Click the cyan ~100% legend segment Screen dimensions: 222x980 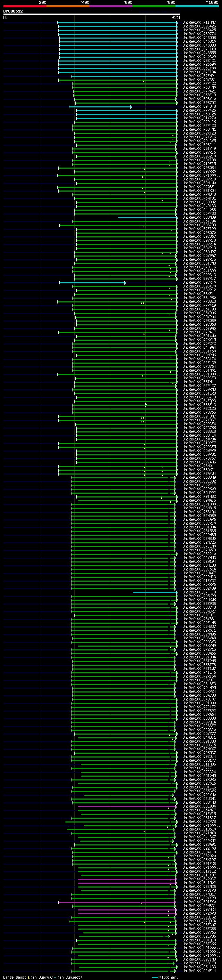(197, 6)
